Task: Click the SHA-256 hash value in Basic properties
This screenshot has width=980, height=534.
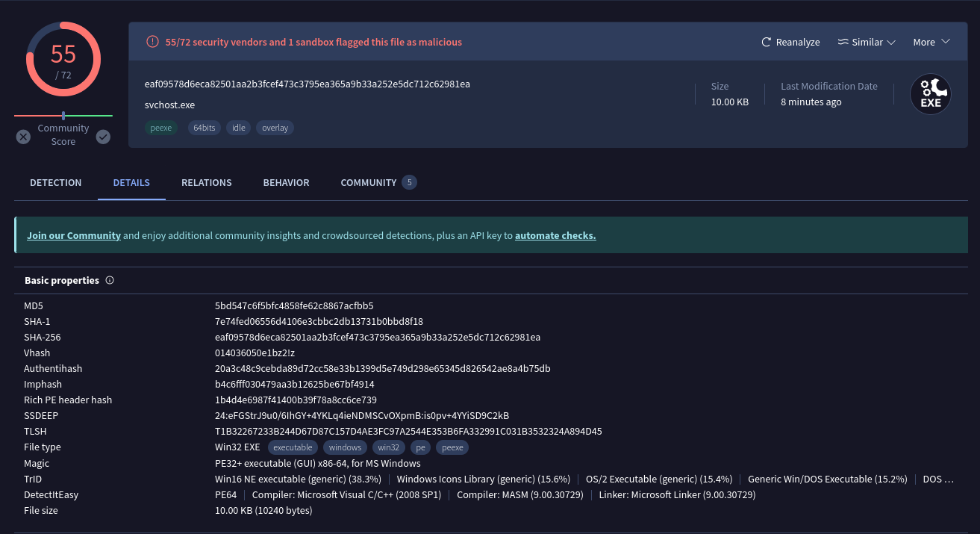Action: [378, 338]
